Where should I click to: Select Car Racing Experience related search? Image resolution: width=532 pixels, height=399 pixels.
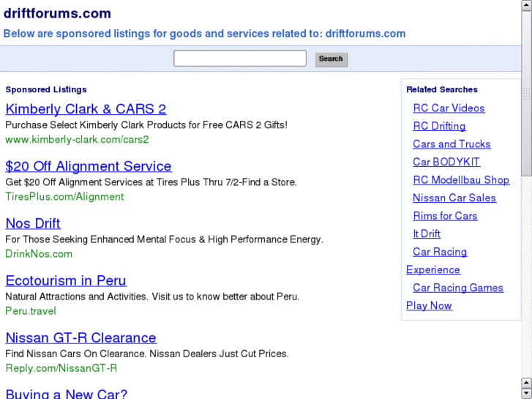[440, 252]
